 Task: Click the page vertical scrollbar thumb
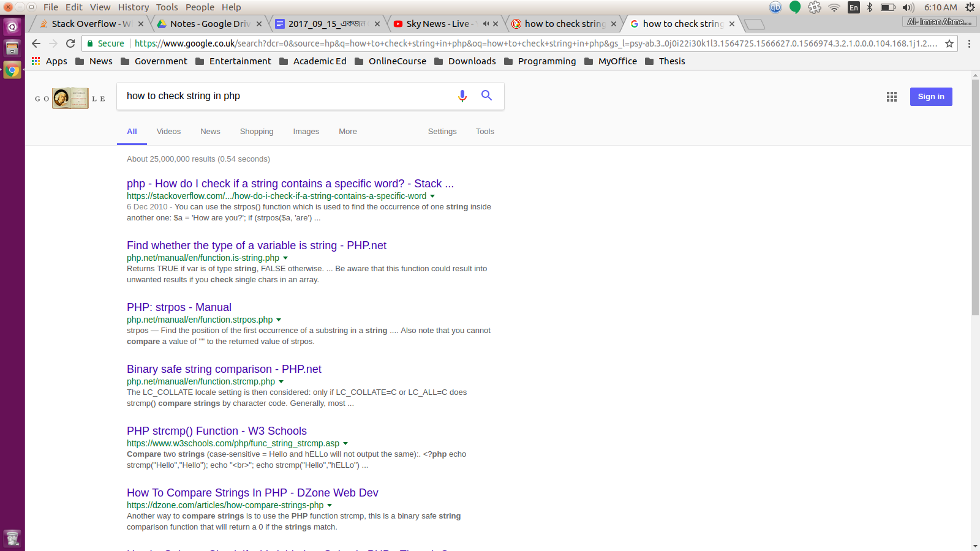(x=975, y=197)
